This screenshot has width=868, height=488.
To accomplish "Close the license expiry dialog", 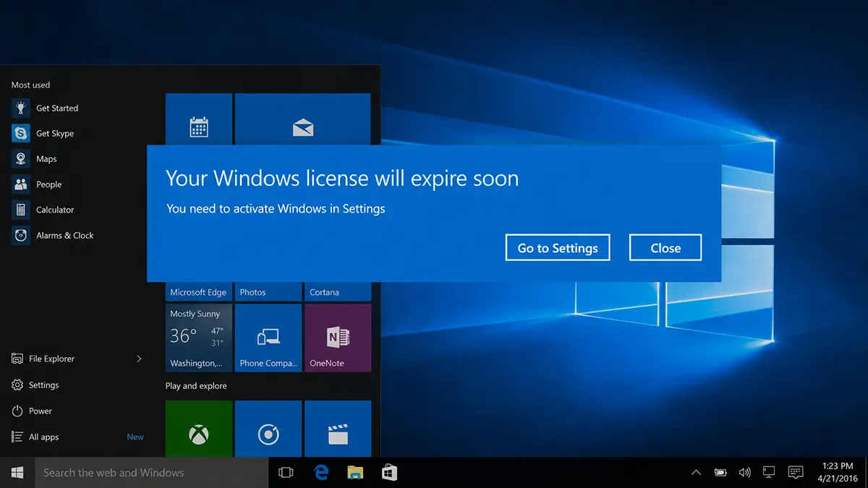I will 665,247.
